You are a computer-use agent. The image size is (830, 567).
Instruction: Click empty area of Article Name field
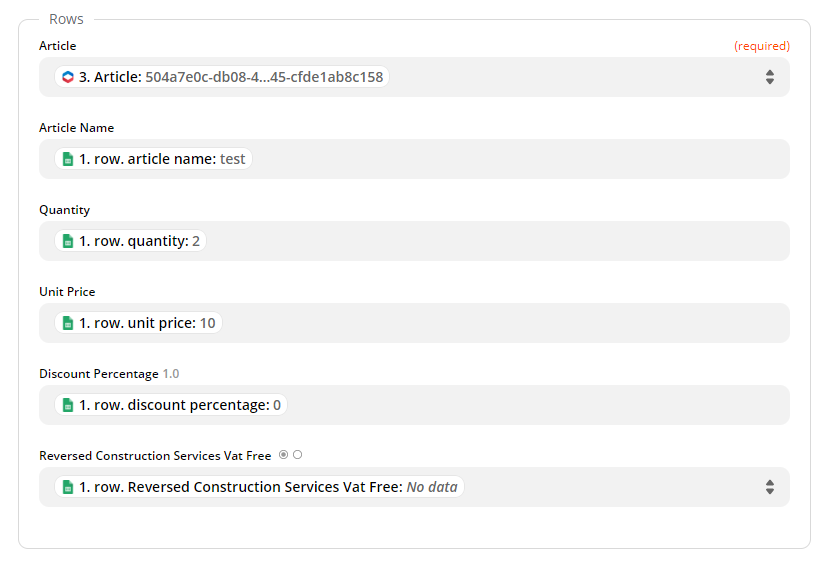point(520,159)
